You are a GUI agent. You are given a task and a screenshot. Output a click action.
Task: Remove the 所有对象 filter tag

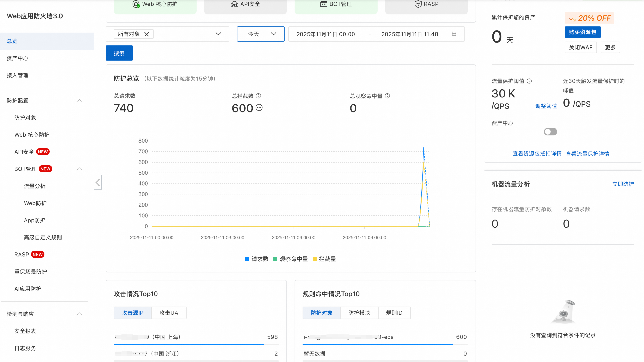point(147,34)
